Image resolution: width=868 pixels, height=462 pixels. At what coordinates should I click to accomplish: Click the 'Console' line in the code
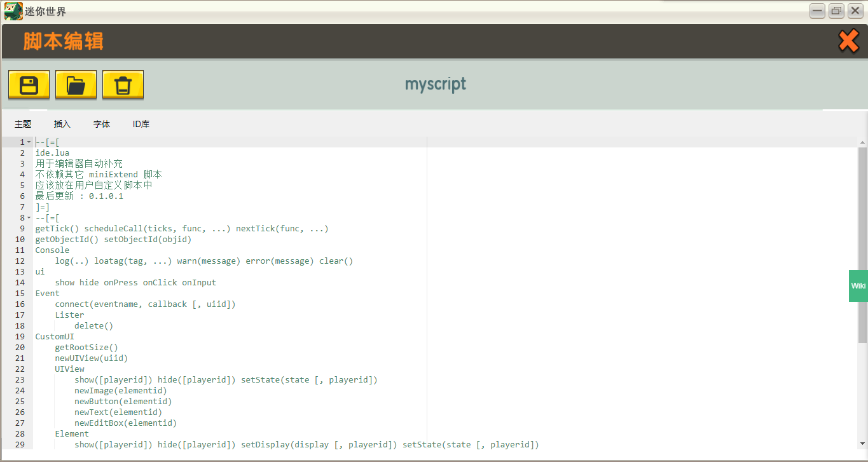coord(52,250)
